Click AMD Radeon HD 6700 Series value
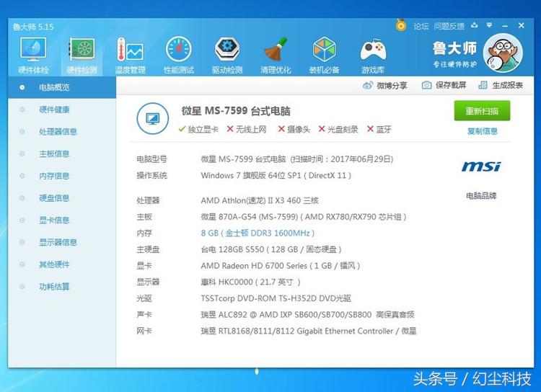The image size is (541, 392). 281,266
